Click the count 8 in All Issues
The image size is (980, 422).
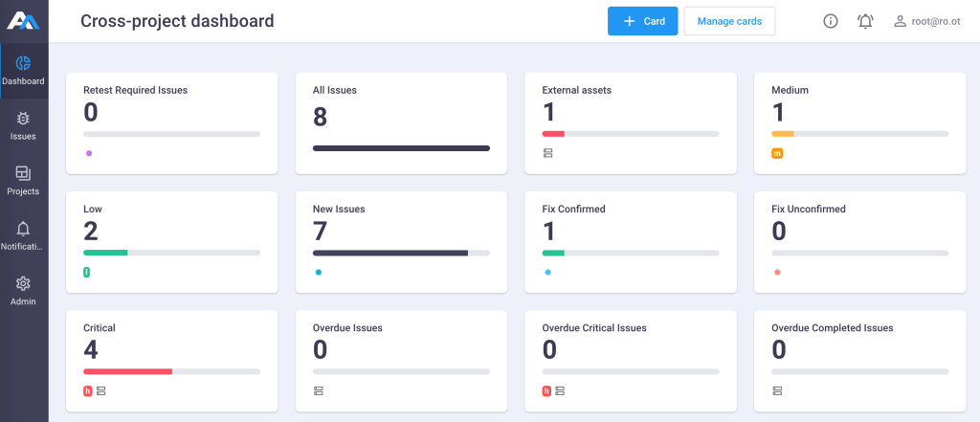[x=320, y=117]
